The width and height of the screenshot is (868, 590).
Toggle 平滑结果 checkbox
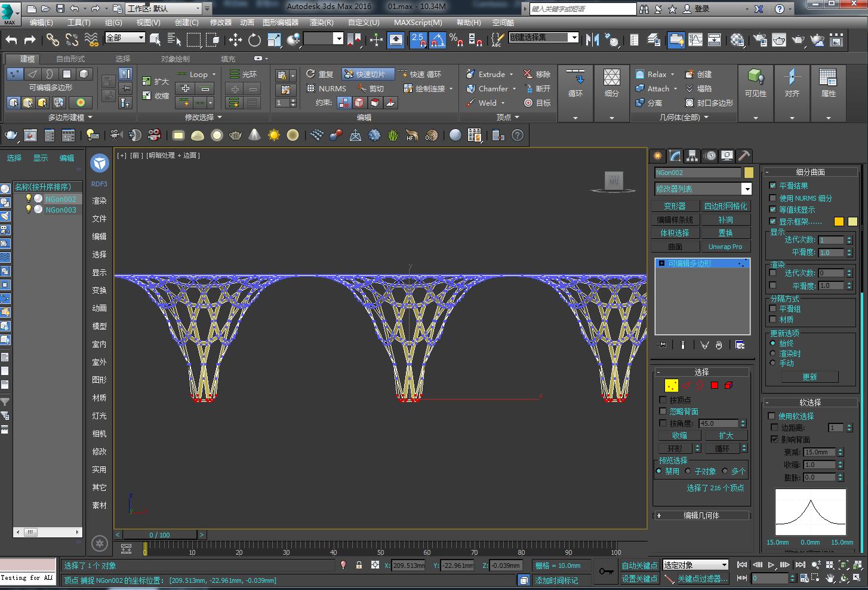pos(772,186)
